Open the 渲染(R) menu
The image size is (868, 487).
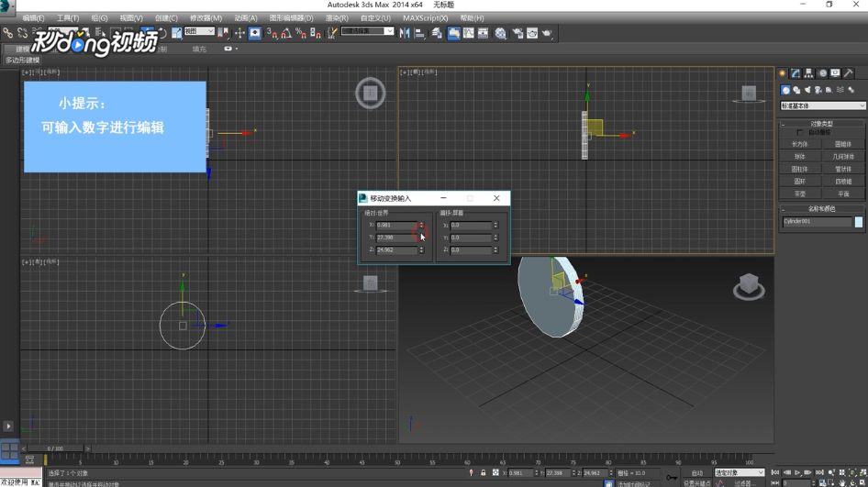click(337, 17)
